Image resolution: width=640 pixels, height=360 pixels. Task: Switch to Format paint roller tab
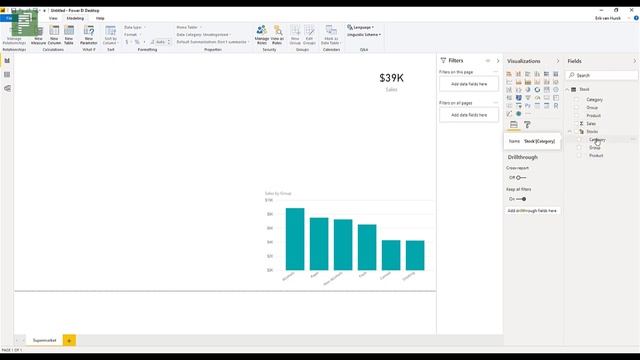click(527, 125)
